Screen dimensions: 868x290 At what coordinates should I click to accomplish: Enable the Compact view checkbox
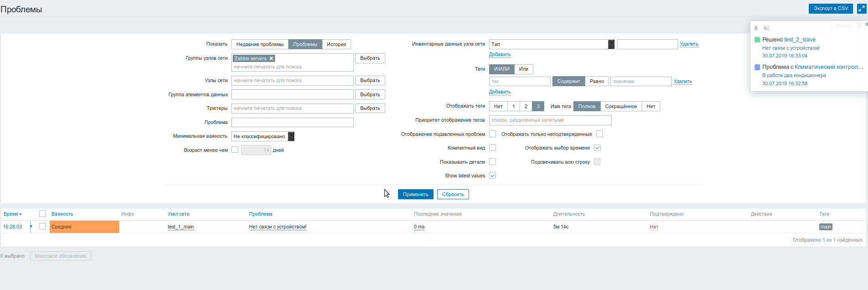492,148
